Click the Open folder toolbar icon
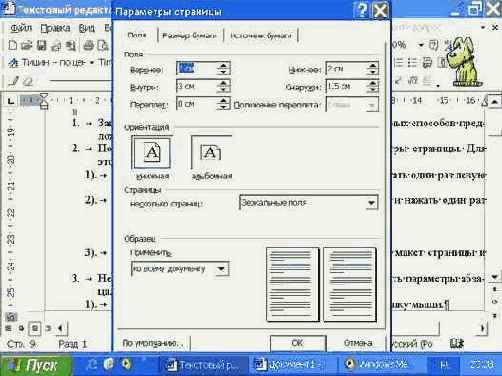Viewport: 502px width, 376px height. [x=26, y=45]
